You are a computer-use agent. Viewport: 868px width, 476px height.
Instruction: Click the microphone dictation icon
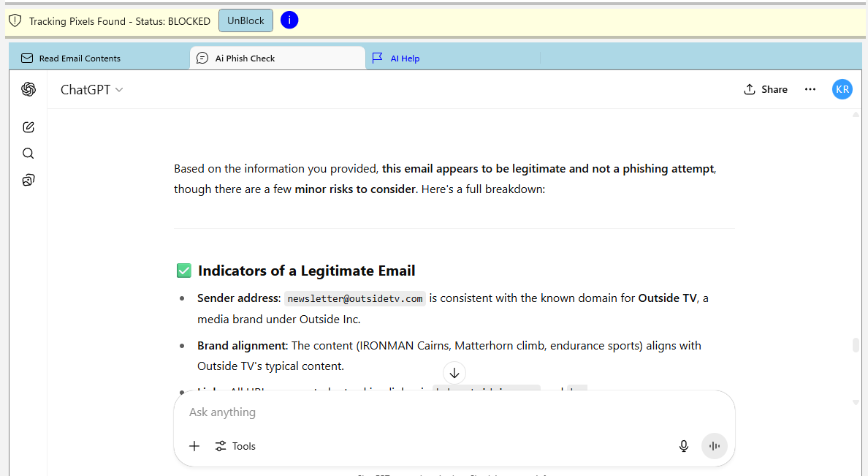[x=684, y=446]
